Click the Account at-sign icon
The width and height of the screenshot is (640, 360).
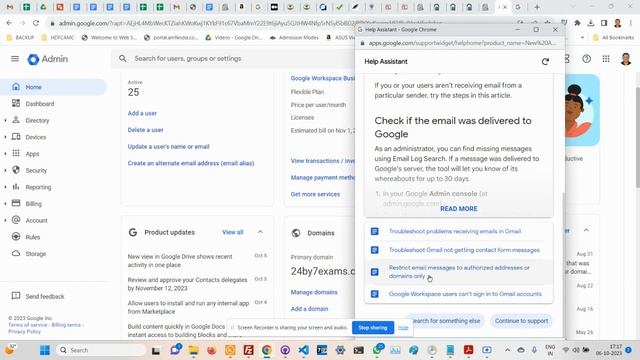point(16,220)
